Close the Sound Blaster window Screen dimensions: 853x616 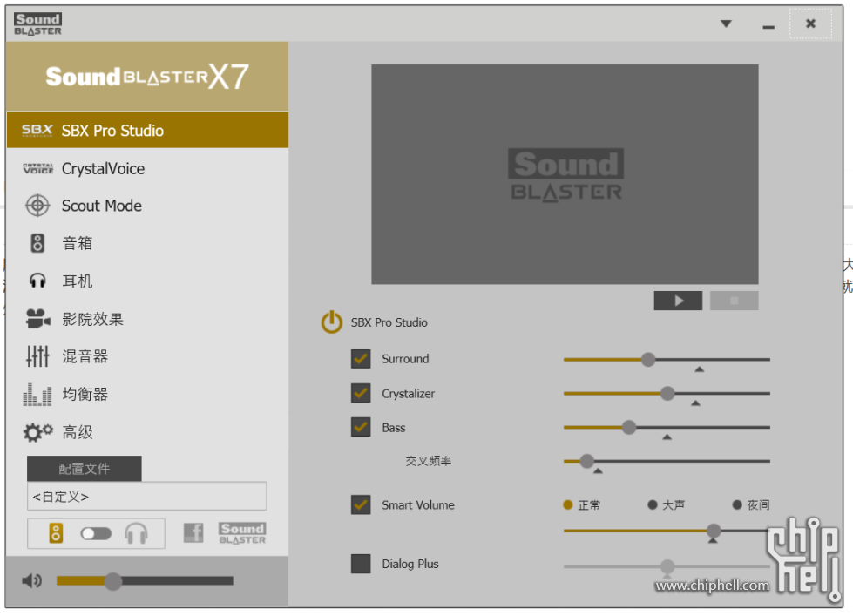pyautogui.click(x=810, y=24)
